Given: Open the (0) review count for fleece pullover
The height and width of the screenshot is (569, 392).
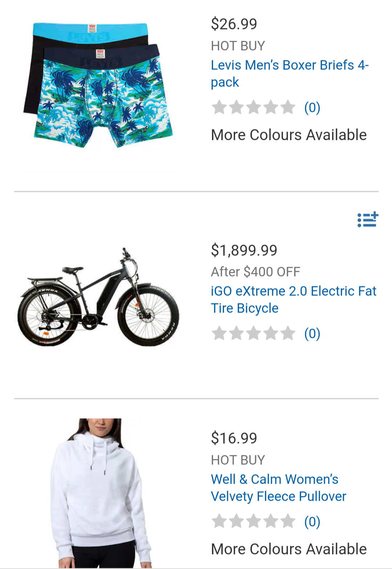Looking at the screenshot, I should pos(312,522).
